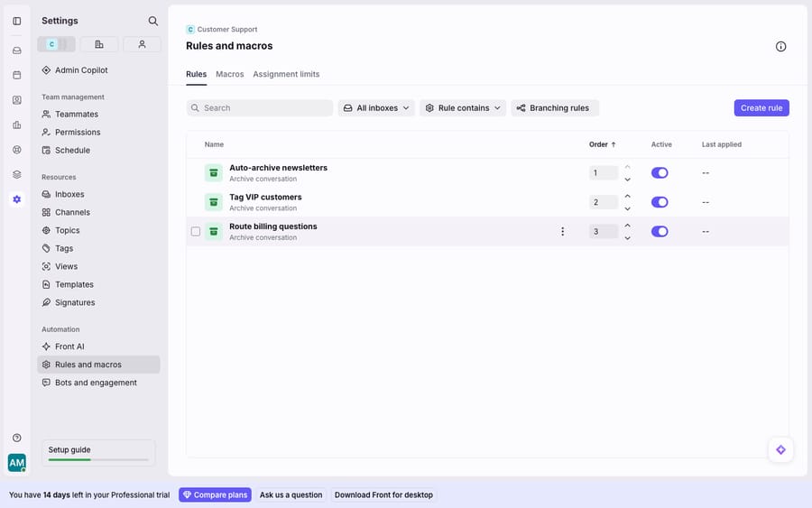This screenshot has height=508, width=812.
Task: Move Auto-archive newsletters down in order
Action: point(627,180)
